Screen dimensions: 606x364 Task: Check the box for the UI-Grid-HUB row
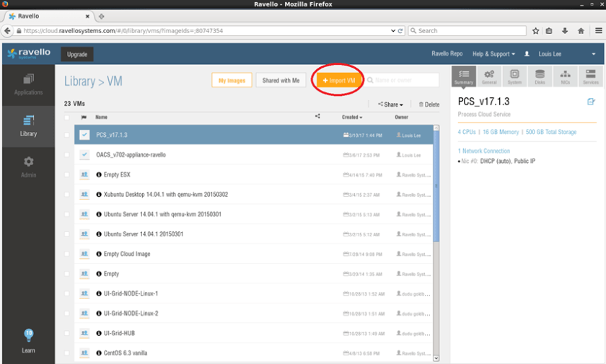coord(67,333)
